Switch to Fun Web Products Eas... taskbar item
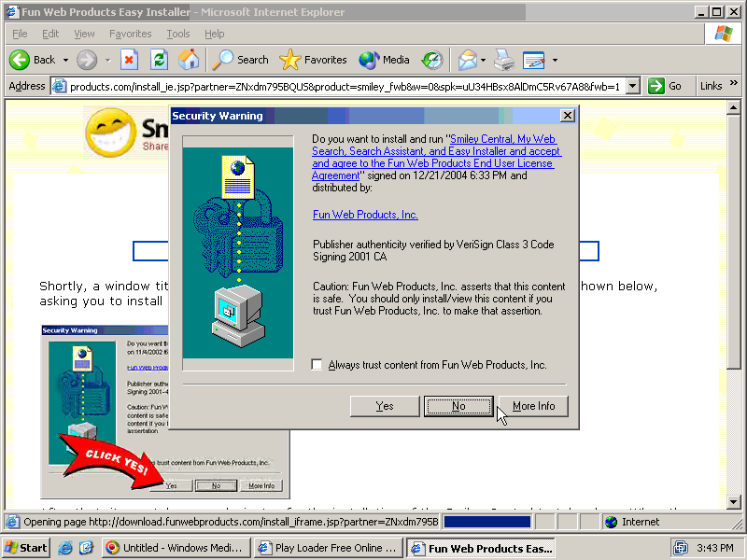 click(480, 548)
